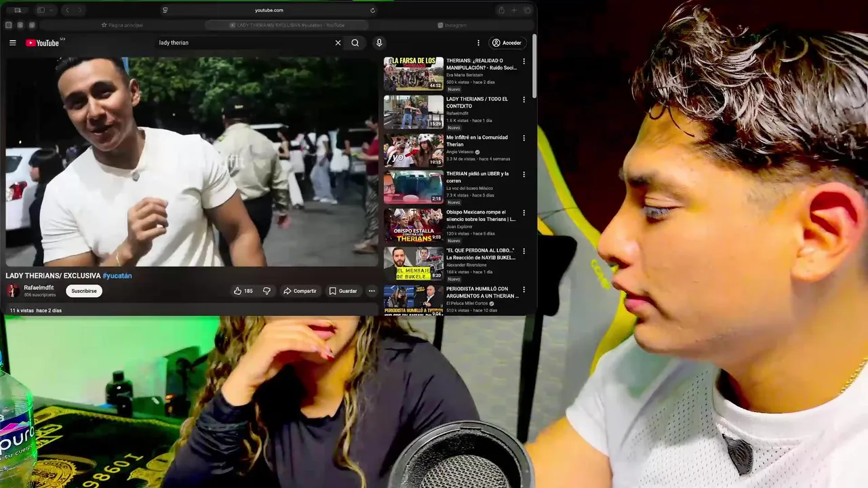
Task: Open 'Obispo Mexicano rompe el silencio' video title
Action: tap(481, 216)
